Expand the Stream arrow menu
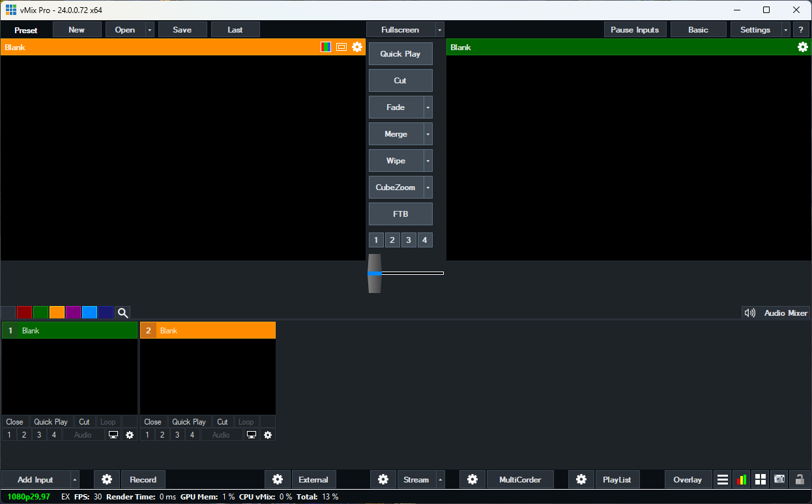Image resolution: width=812 pixels, height=504 pixels. [441, 479]
